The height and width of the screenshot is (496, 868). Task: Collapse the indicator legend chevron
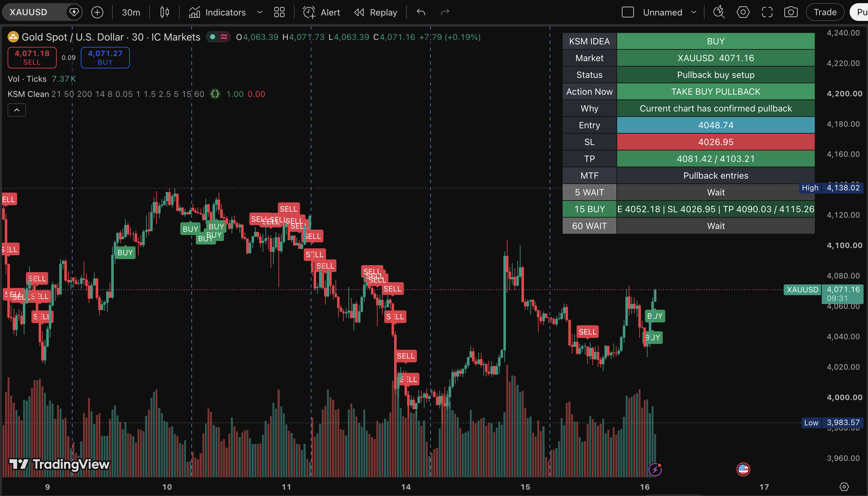[17, 110]
